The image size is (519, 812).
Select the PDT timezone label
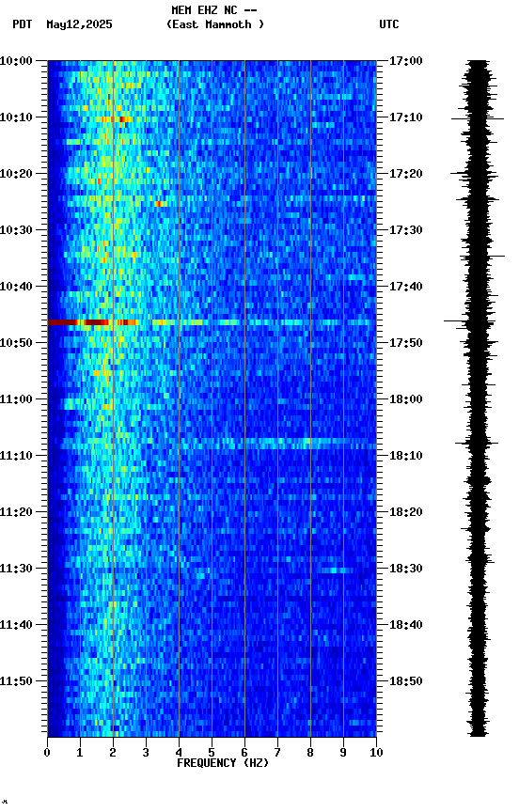coord(23,24)
